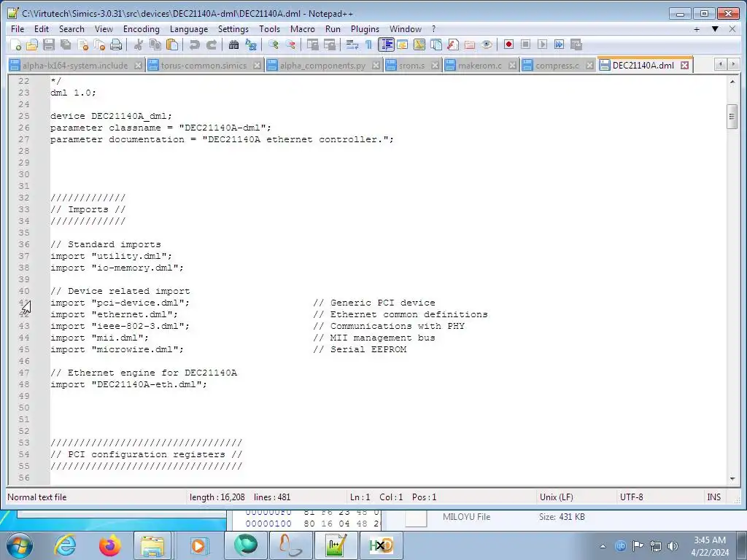Click the Open file toolbar icon

click(x=32, y=44)
